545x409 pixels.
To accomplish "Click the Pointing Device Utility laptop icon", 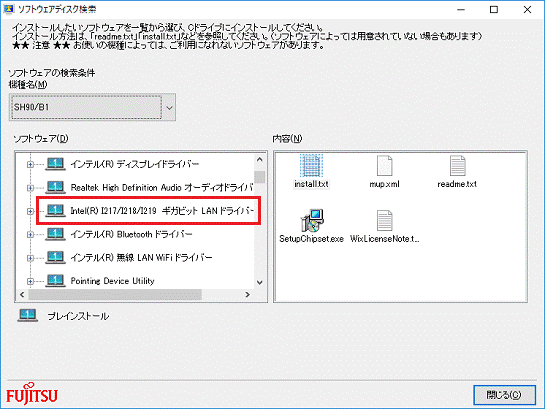I will pyautogui.click(x=56, y=280).
